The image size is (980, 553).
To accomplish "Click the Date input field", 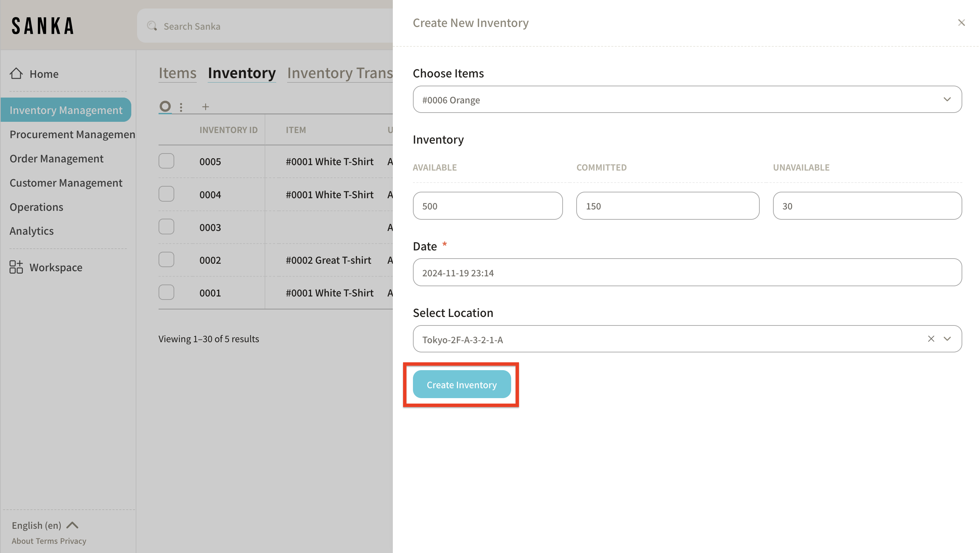I will 687,273.
